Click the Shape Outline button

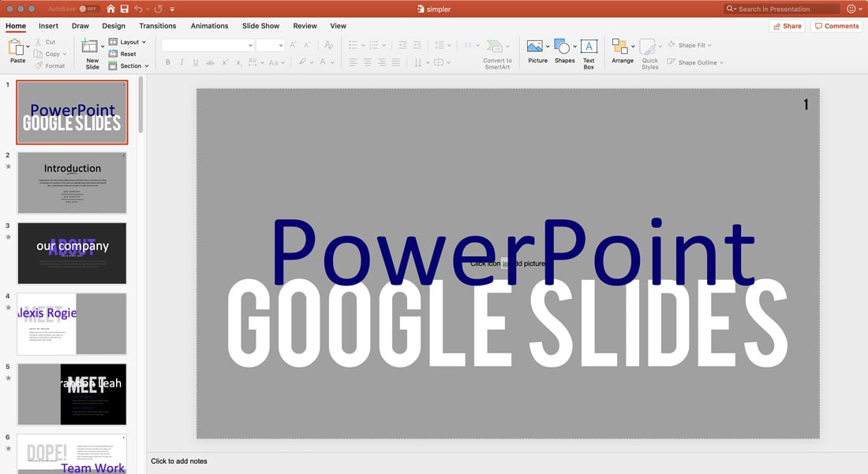coord(695,62)
